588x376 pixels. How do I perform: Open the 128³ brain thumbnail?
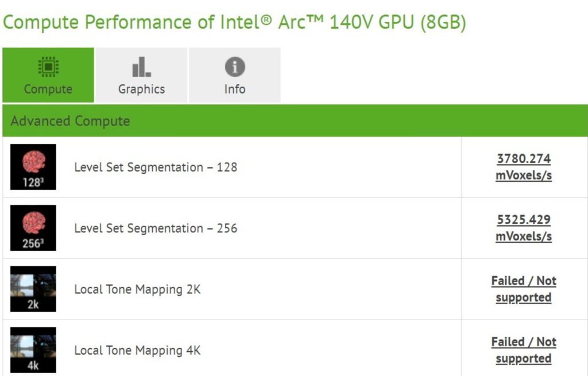[33, 167]
